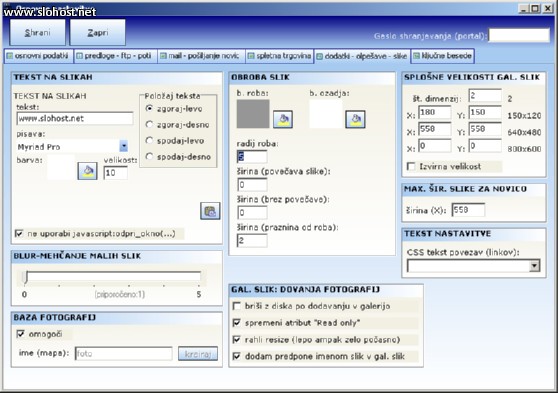Click the (priporočeno:1) slider label

(x=120, y=294)
